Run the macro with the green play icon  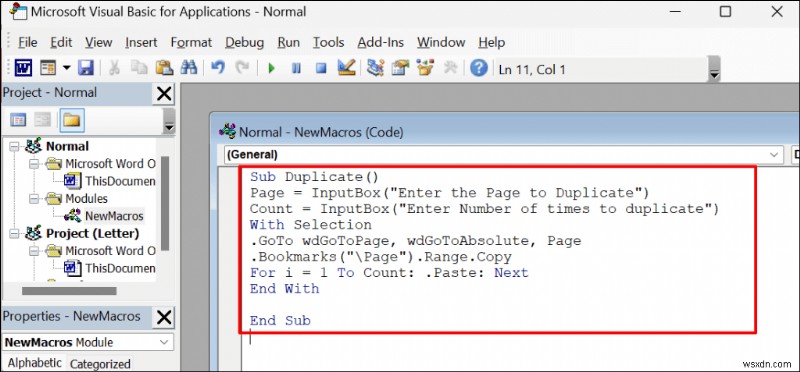point(271,68)
